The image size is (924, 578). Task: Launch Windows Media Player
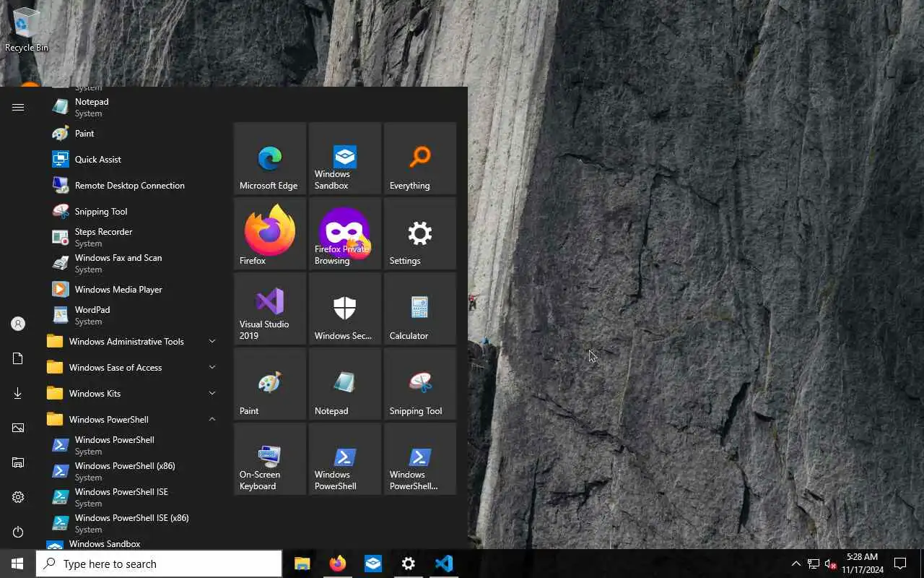pos(133,289)
